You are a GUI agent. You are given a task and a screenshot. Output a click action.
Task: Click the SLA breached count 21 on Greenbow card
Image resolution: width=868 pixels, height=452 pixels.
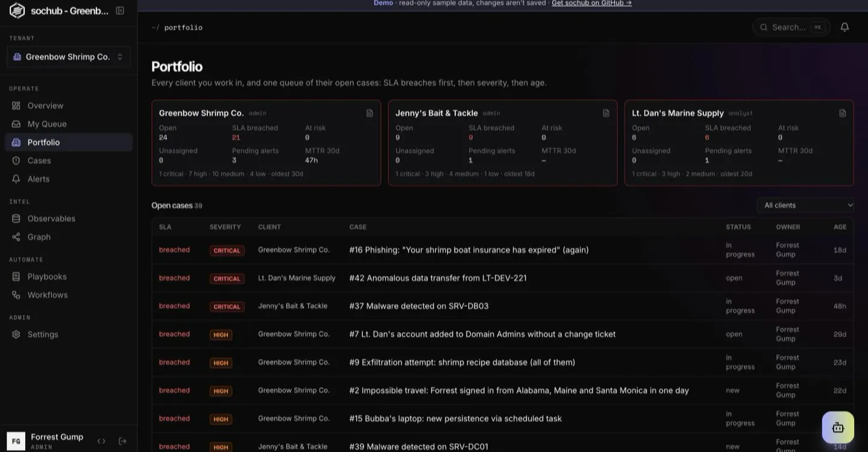236,137
